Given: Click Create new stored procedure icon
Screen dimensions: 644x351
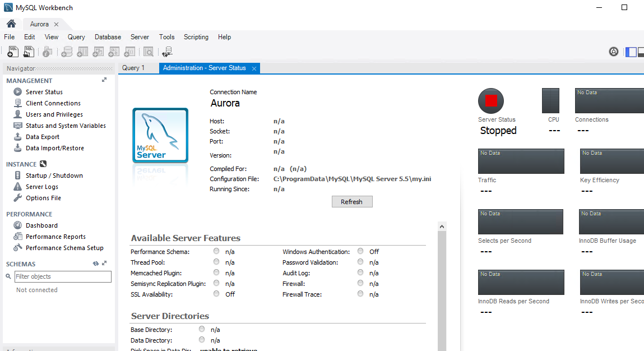Looking at the screenshot, I should click(x=114, y=52).
